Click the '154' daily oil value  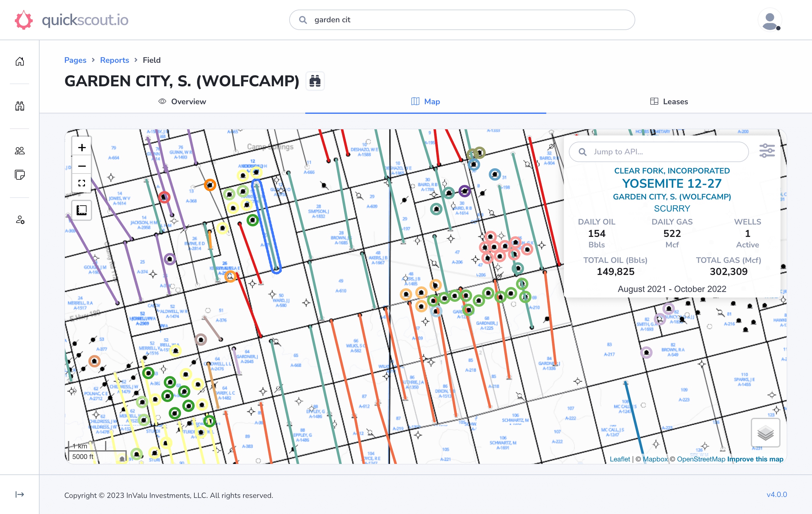597,233
